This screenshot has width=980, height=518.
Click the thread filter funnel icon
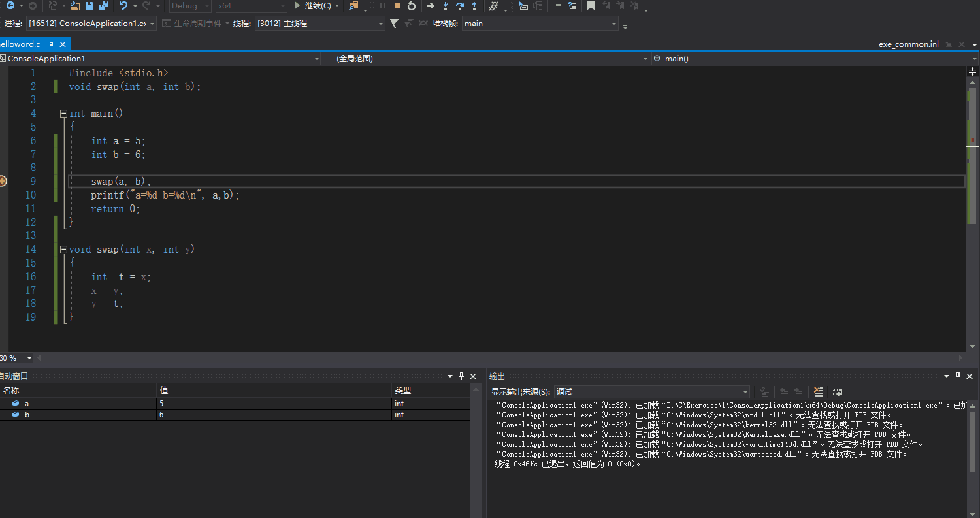point(394,23)
